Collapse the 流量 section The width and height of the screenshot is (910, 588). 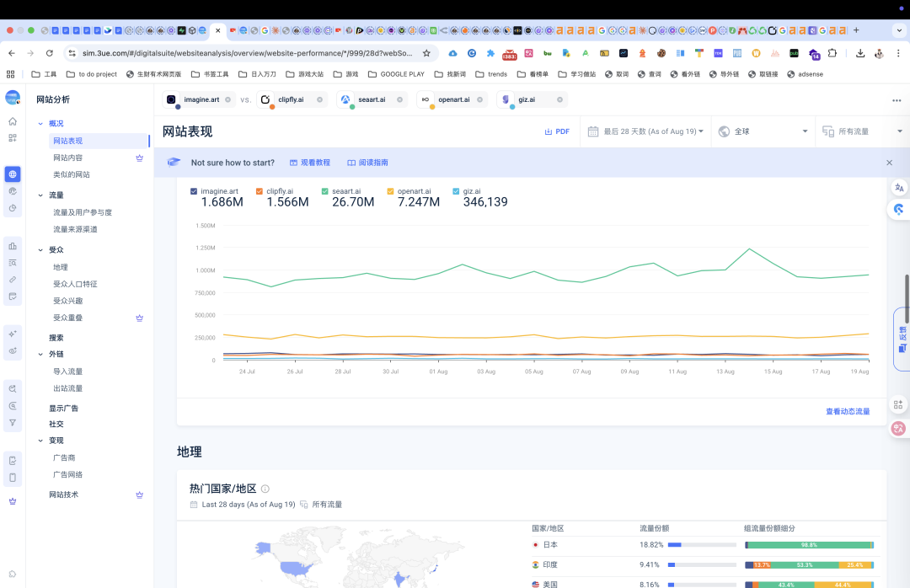pos(40,195)
